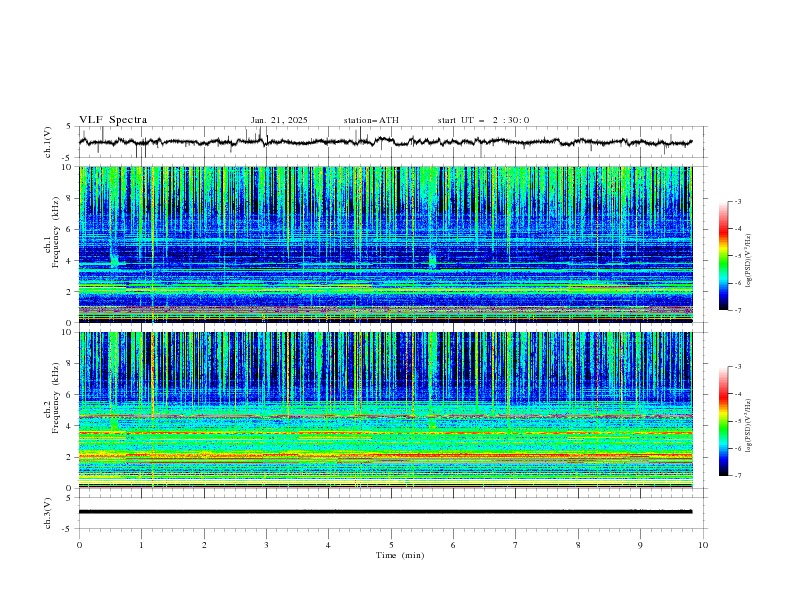Screen dimensions: 792x612
Task: Click the 'VLF Spectra' title text
Action: 113,120
